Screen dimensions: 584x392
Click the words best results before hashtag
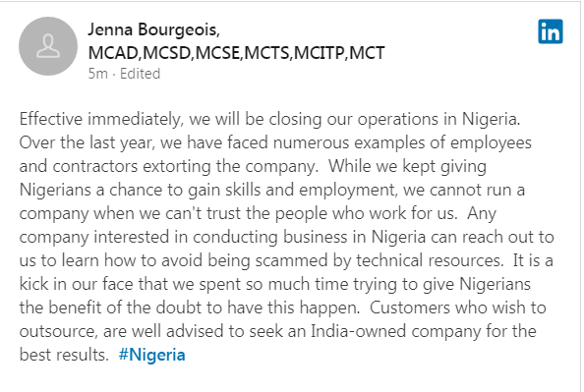pyautogui.click(x=64, y=355)
